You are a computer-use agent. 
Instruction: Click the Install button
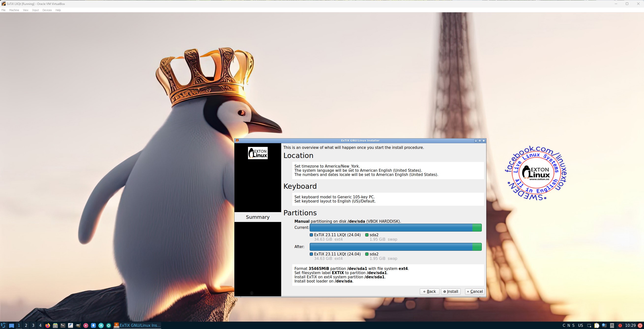pos(451,291)
